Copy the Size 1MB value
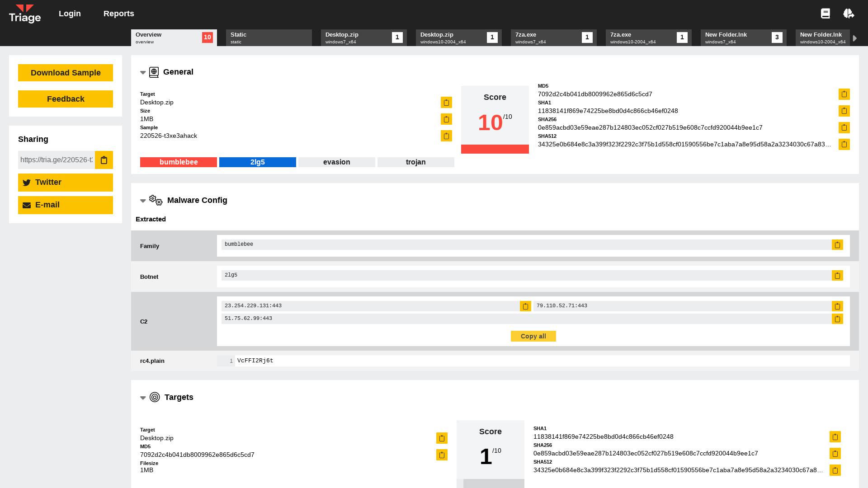Image resolution: width=868 pixels, height=488 pixels. (446, 119)
